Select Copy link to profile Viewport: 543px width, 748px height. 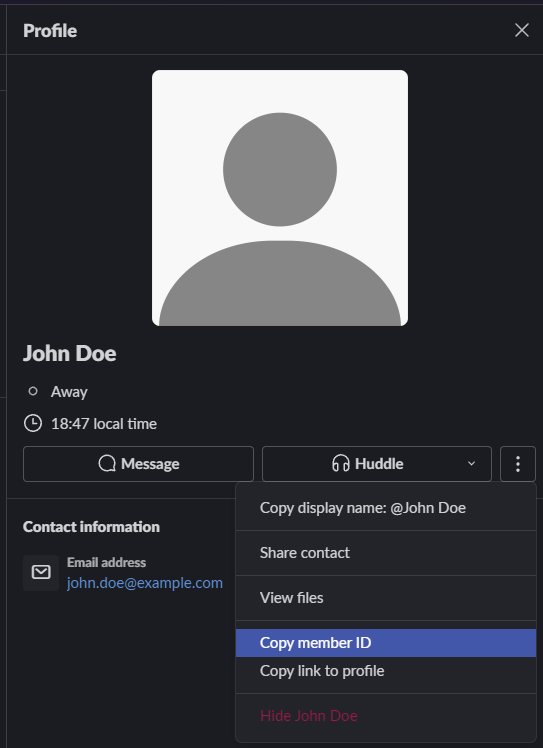(x=386, y=671)
